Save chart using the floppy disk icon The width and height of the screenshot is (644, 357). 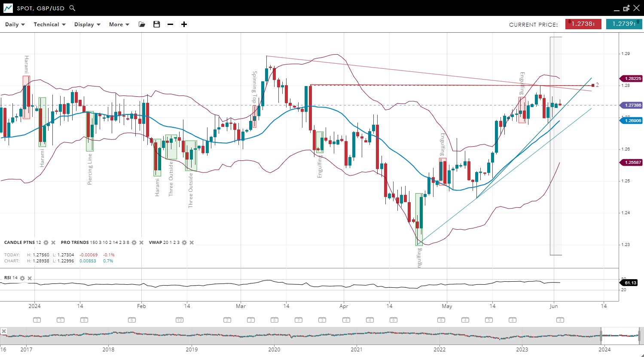[156, 25]
